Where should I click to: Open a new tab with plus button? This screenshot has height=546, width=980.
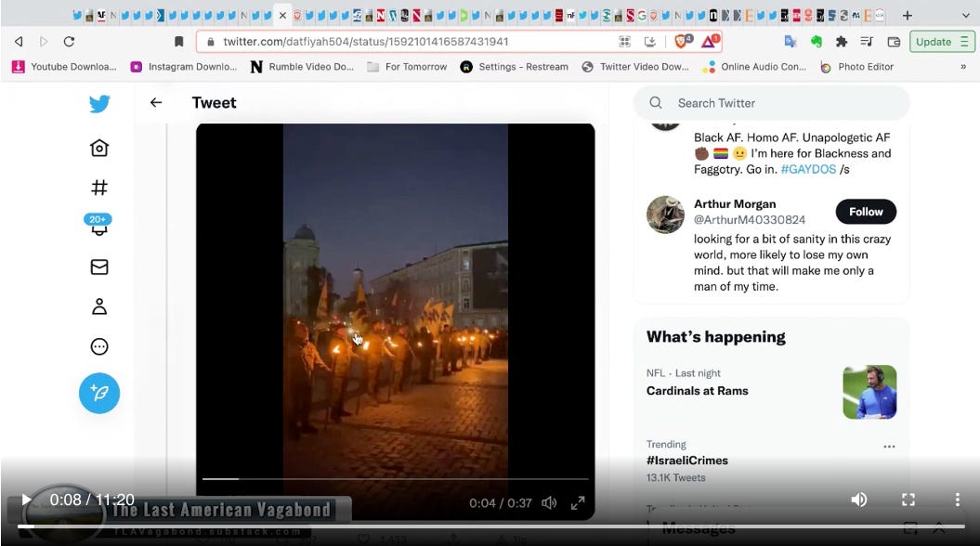(x=907, y=15)
